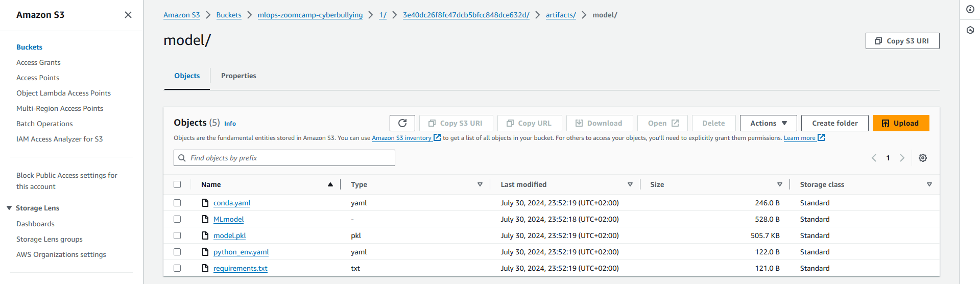
Task: Open Storage Lens Dashboards
Action: pyautogui.click(x=35, y=224)
